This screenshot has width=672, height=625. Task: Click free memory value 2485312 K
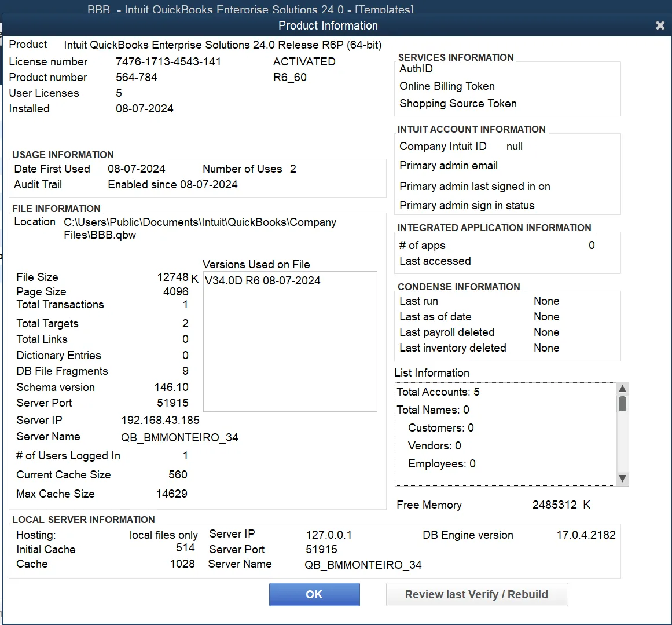pyautogui.click(x=561, y=505)
